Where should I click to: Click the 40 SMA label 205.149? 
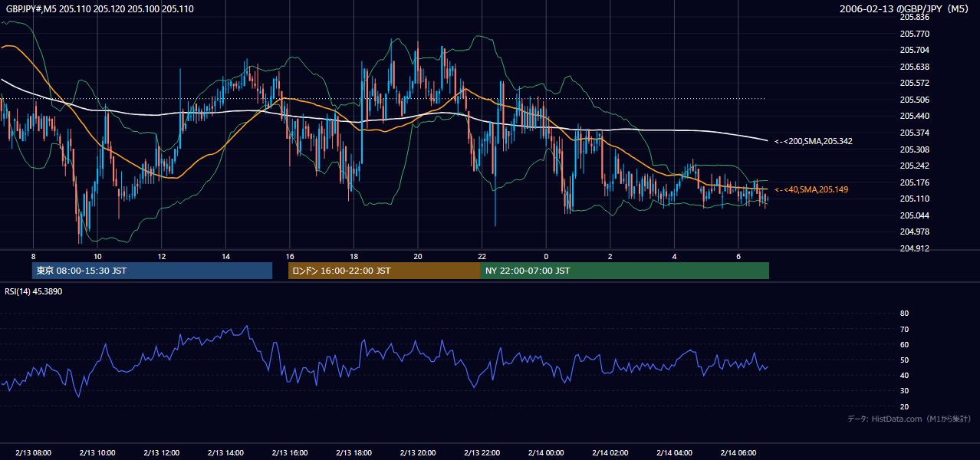pos(811,189)
